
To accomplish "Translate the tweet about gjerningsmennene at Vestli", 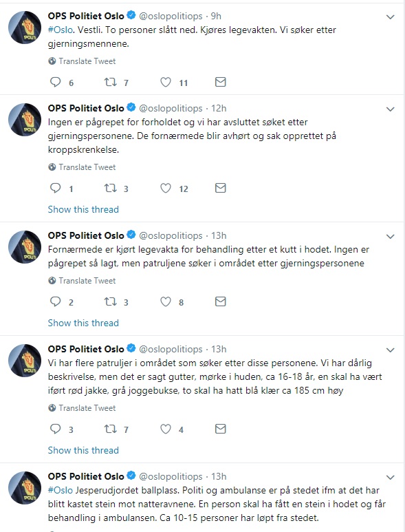I will [82, 61].
